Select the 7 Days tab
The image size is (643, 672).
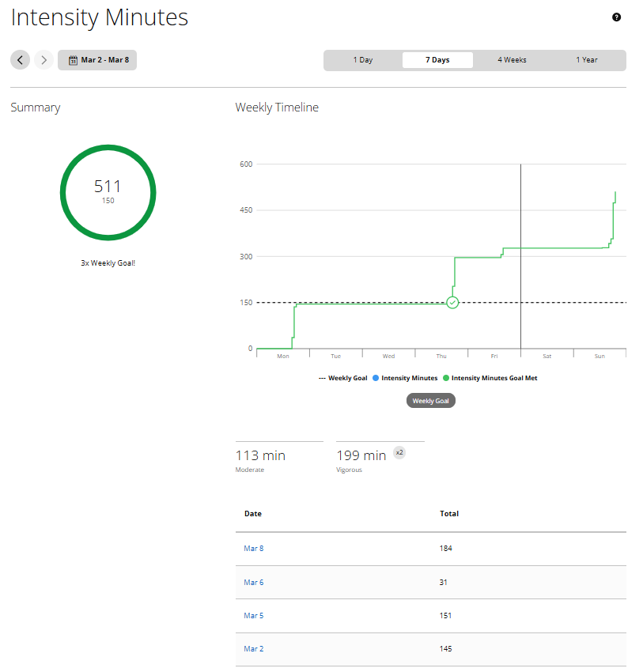coord(437,60)
